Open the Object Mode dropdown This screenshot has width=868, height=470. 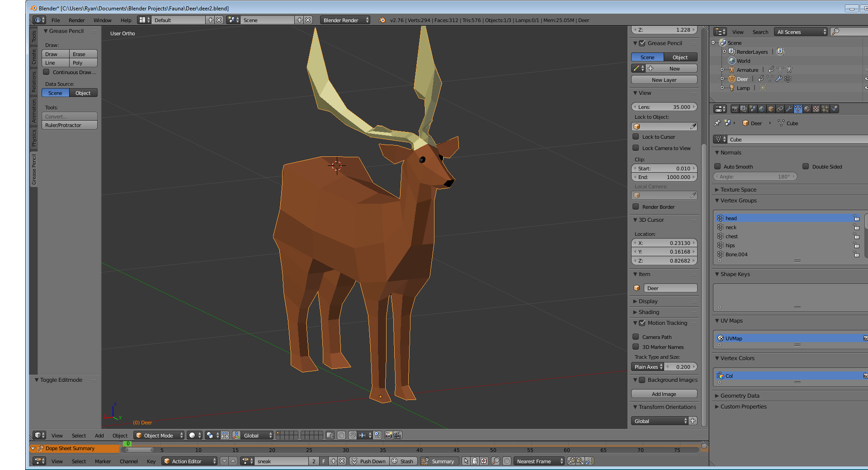[x=159, y=435]
